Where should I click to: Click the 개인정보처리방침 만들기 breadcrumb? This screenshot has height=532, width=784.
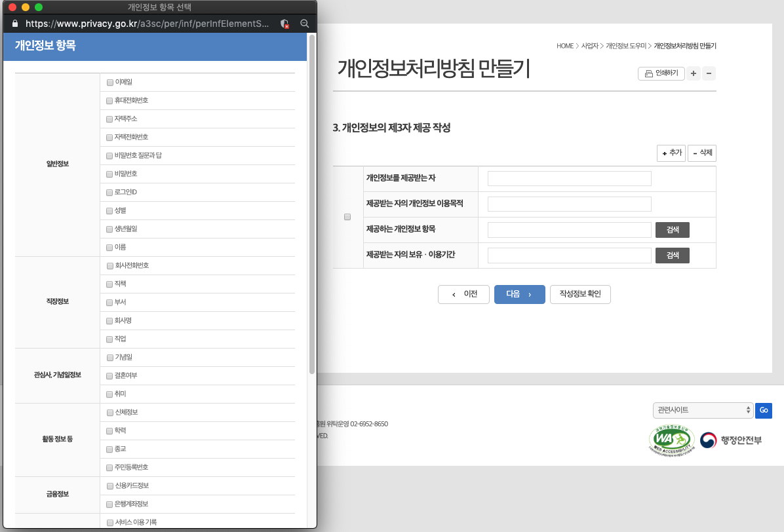point(685,46)
